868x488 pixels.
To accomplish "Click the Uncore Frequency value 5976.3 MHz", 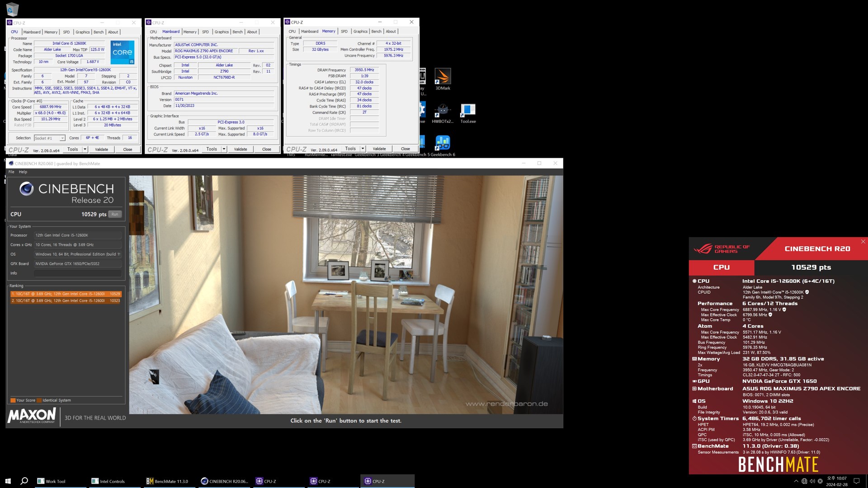I will (393, 56).
